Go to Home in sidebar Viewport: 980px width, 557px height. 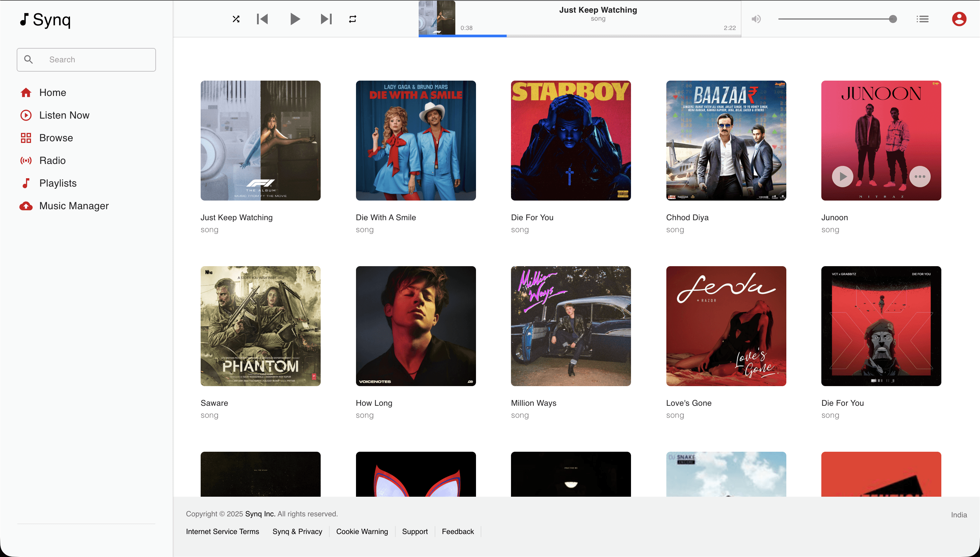pos(52,93)
